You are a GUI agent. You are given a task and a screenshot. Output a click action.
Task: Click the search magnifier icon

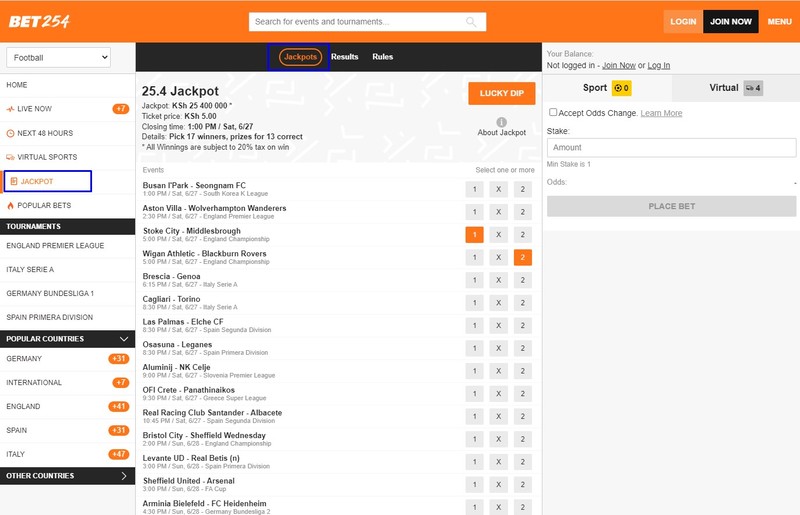click(471, 22)
